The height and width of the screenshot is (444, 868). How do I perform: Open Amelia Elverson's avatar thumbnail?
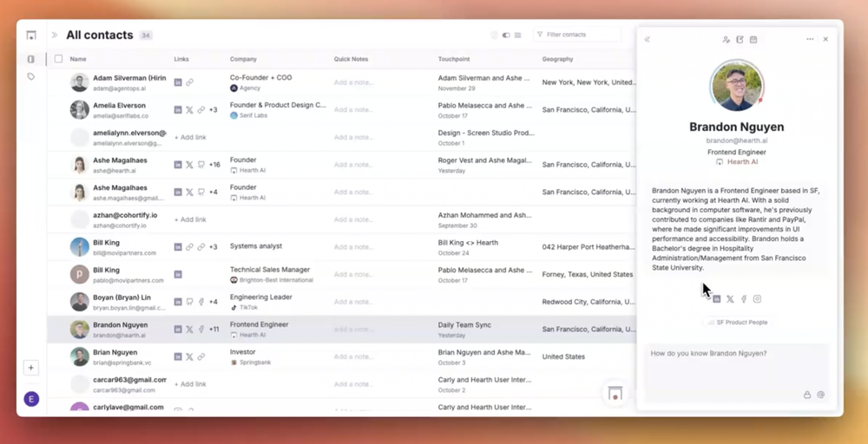[x=80, y=109]
